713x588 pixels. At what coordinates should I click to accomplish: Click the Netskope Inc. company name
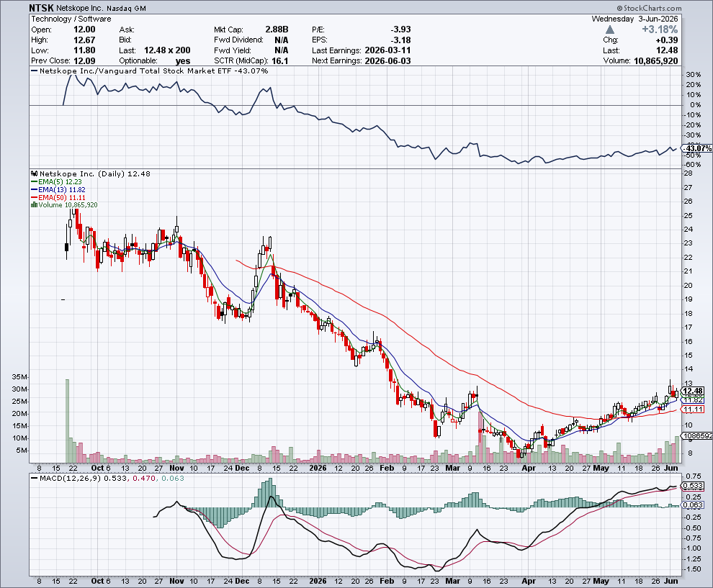click(x=80, y=8)
